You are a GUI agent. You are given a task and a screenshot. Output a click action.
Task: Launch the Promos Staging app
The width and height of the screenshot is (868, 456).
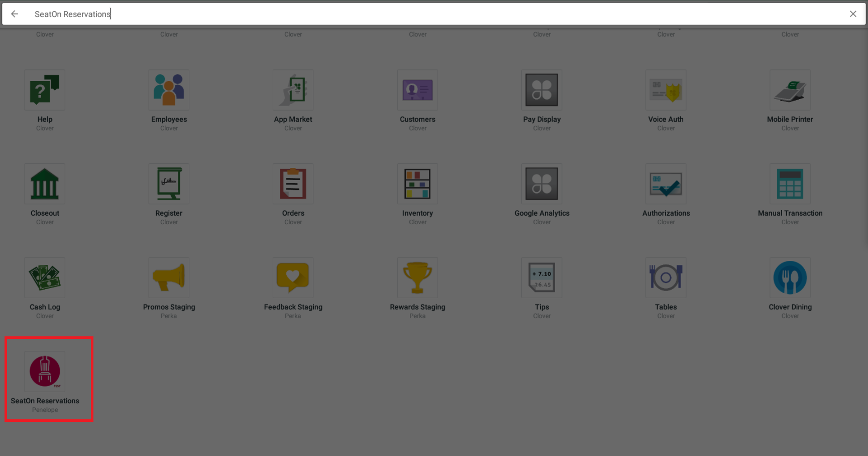pyautogui.click(x=169, y=278)
